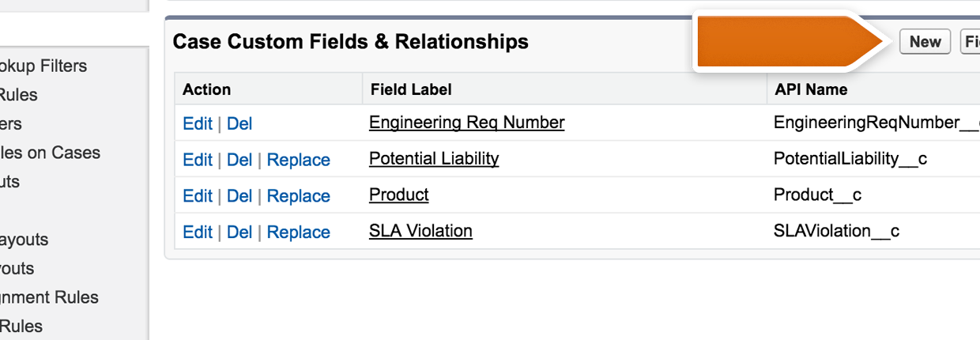Delete the Potential Liability field
The width and height of the screenshot is (980, 340).
click(239, 160)
